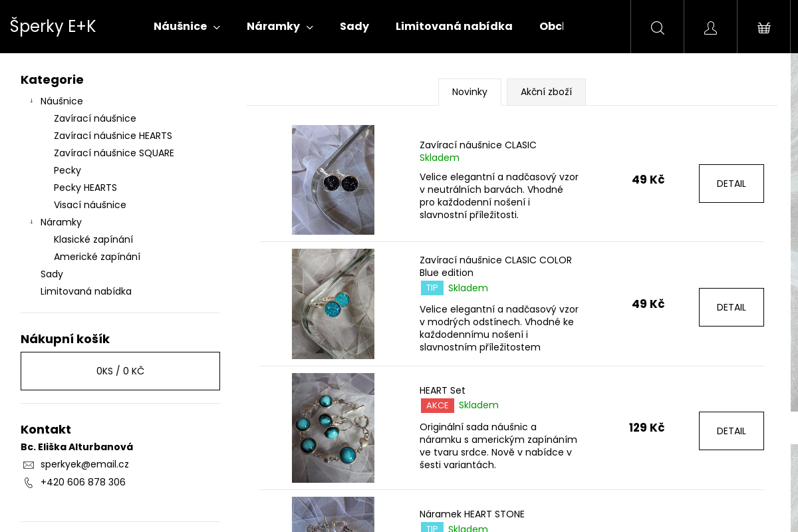Open Limitovaná nabídka in the top menu
Screen dimensions: 798x532
pyautogui.click(x=454, y=27)
